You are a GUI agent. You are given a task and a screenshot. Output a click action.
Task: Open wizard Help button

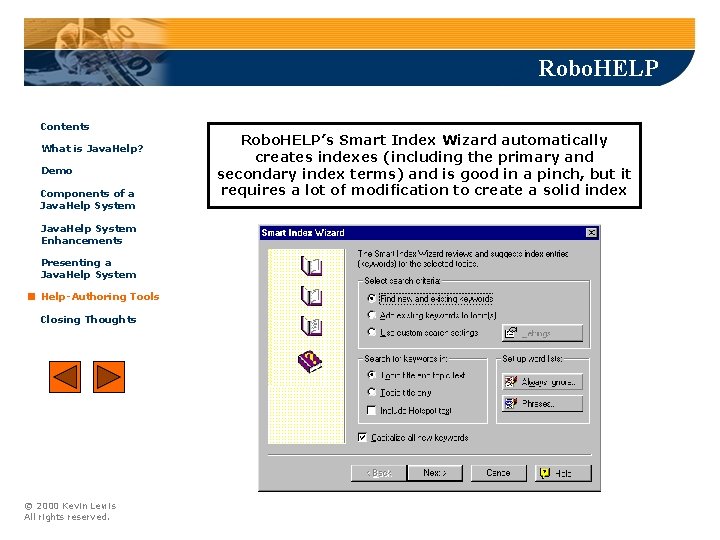[563, 473]
